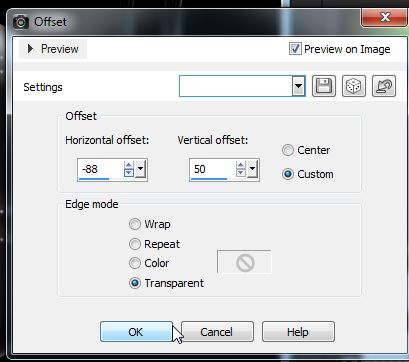Open the Vertical offset slider dropdown arrow

(x=252, y=169)
